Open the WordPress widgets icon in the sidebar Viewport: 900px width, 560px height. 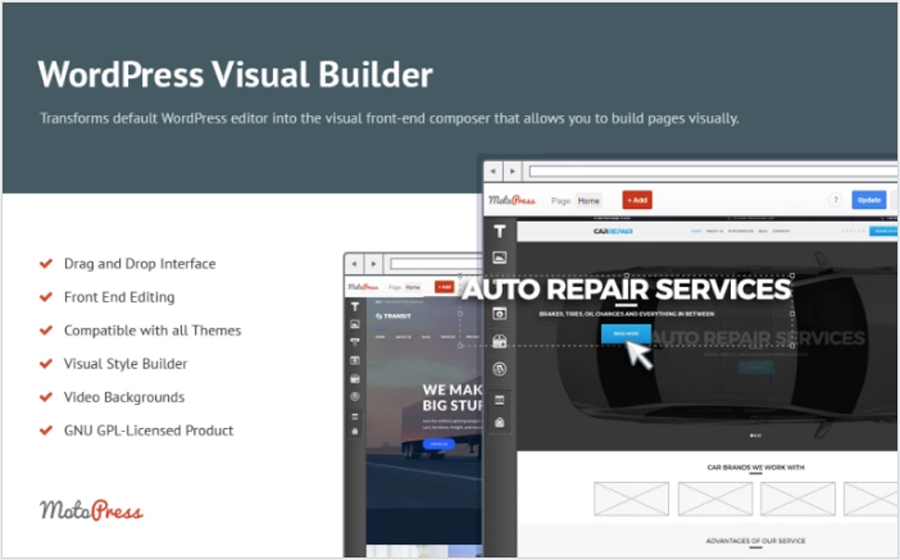[500, 368]
